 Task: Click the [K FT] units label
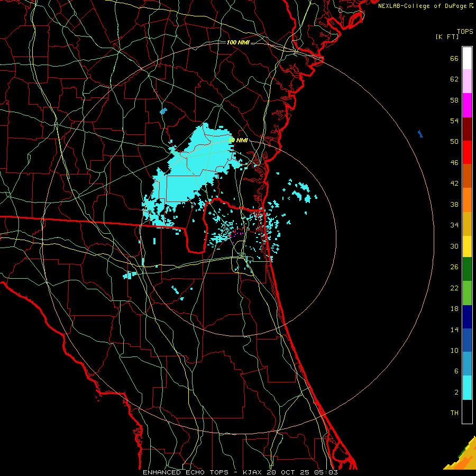447,37
